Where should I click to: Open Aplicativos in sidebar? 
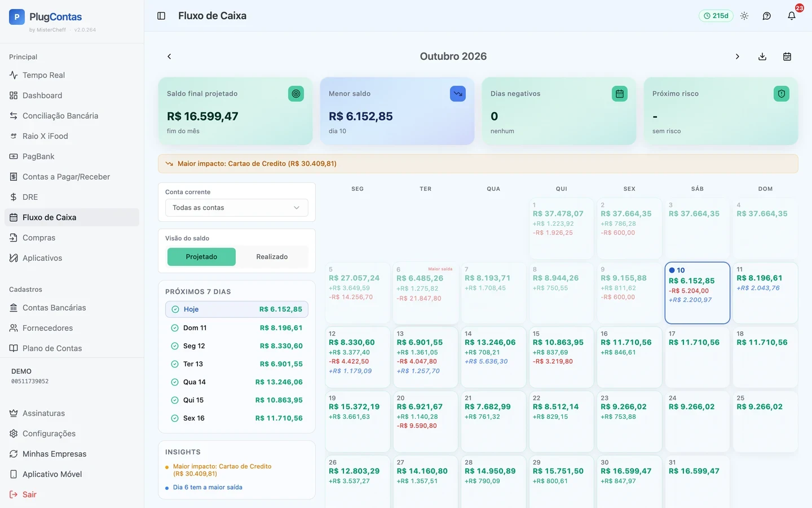(72, 258)
